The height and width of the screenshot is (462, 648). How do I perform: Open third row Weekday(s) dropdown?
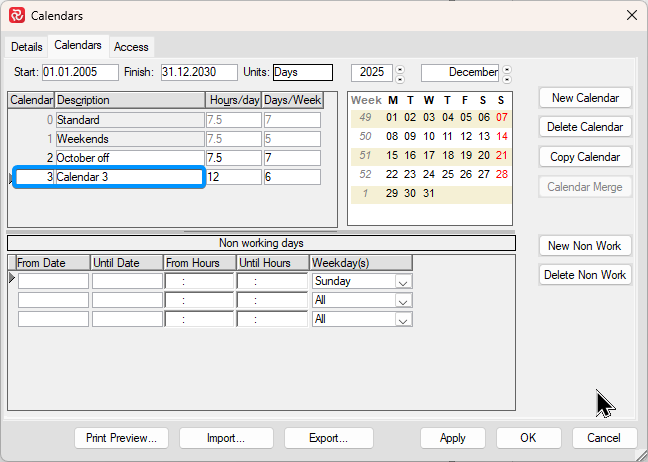coord(403,319)
